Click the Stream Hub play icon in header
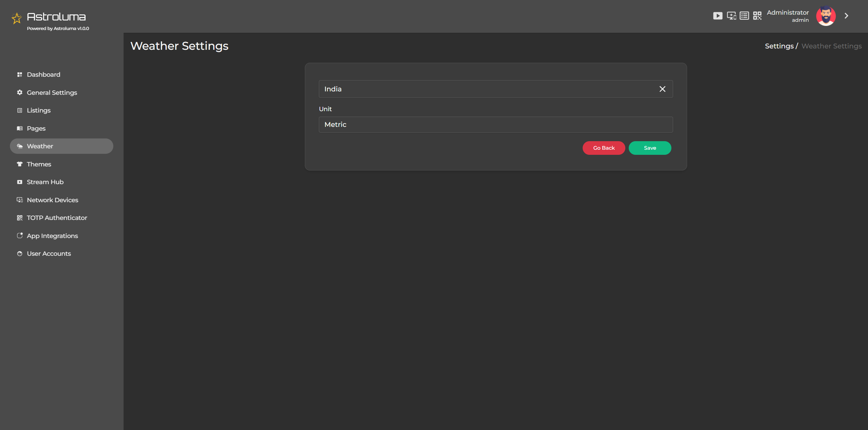 point(717,16)
